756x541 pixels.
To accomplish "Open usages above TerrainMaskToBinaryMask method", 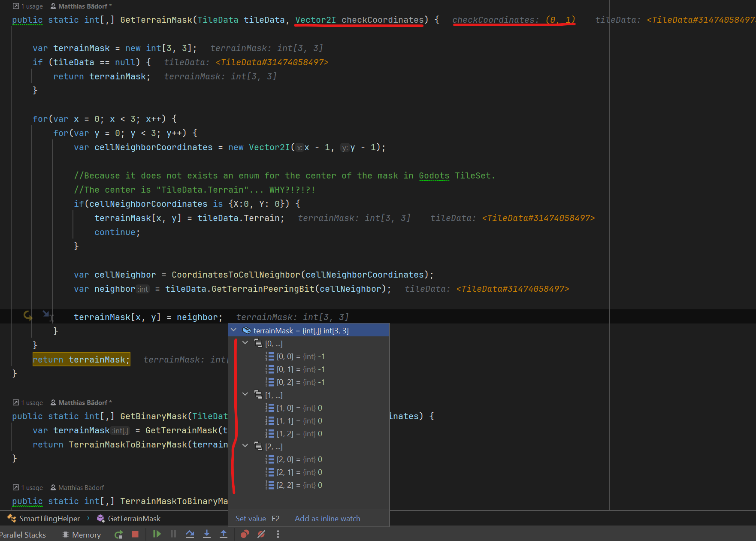I will (28, 487).
